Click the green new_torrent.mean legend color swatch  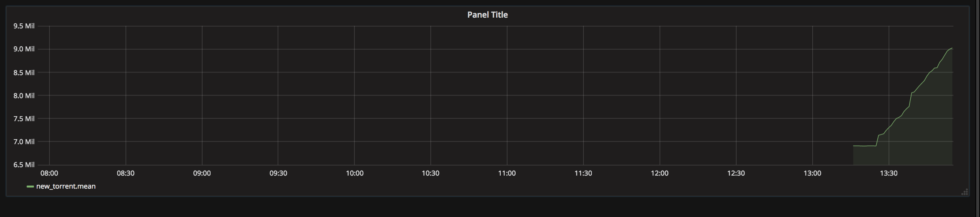click(x=30, y=187)
